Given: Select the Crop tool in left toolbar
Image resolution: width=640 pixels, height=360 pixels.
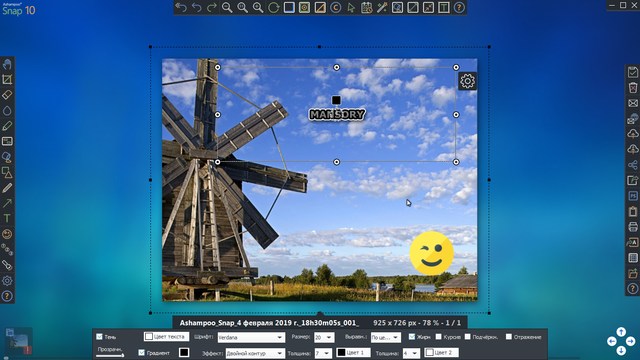Looking at the screenshot, I should (7, 80).
